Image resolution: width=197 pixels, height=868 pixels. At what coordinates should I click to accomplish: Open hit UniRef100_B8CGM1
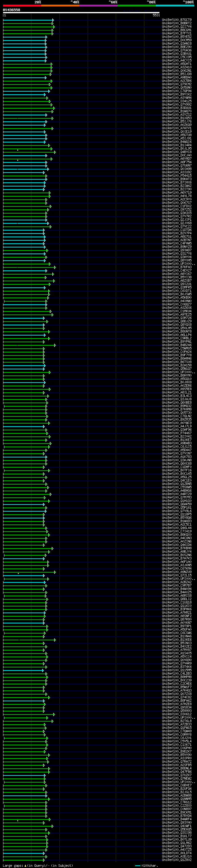(x=177, y=30)
